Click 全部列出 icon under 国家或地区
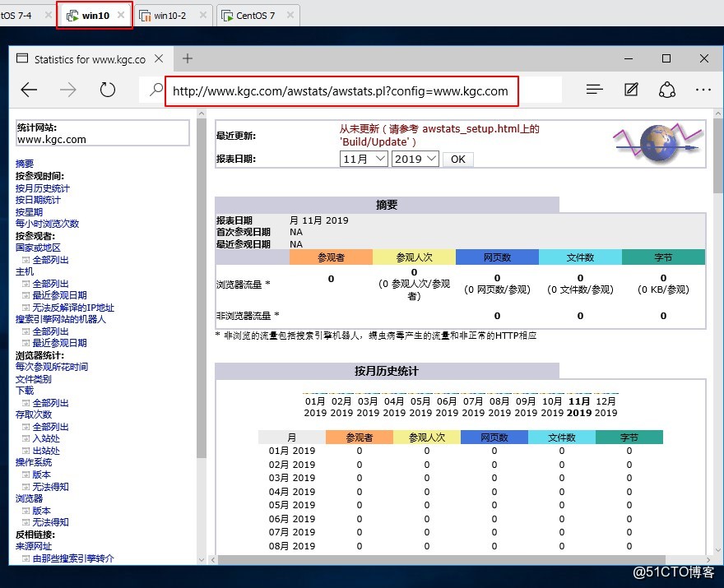Viewport: 724px width, 588px height. pos(26,260)
